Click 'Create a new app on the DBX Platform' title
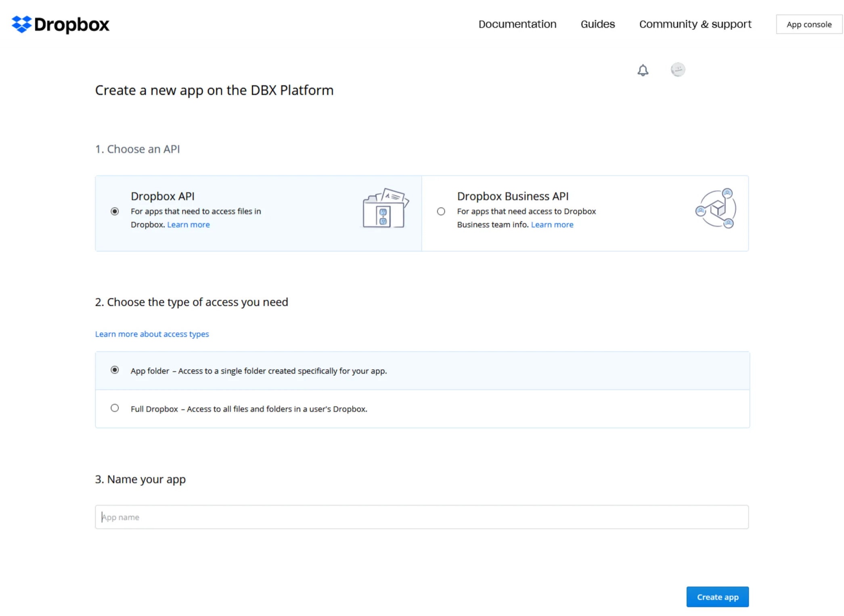The height and width of the screenshot is (616, 844). (214, 90)
